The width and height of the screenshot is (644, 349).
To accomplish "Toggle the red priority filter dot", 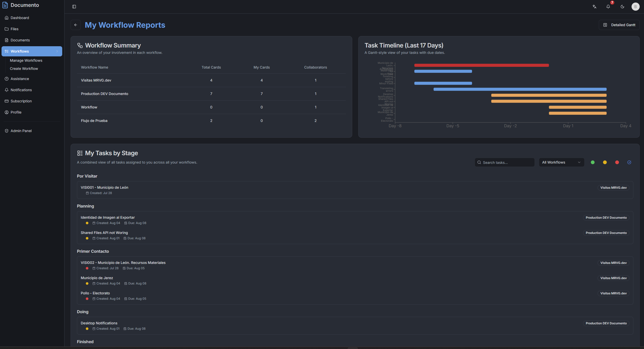I will (x=617, y=162).
